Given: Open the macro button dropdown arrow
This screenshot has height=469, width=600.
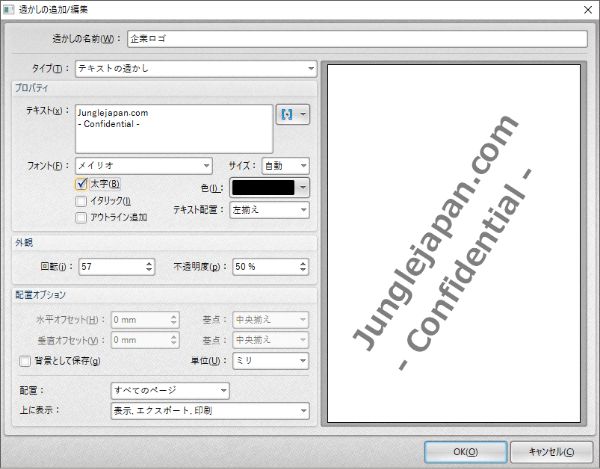Looking at the screenshot, I should tap(303, 114).
